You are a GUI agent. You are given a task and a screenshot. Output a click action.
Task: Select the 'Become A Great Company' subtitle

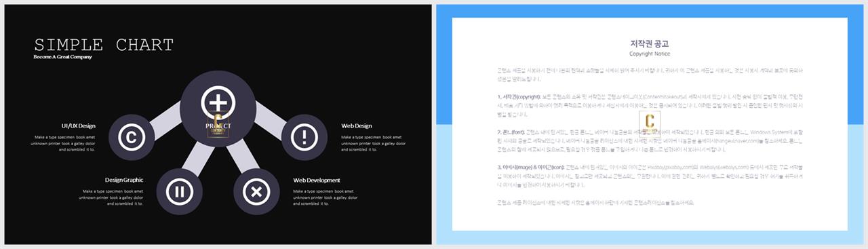(x=62, y=57)
